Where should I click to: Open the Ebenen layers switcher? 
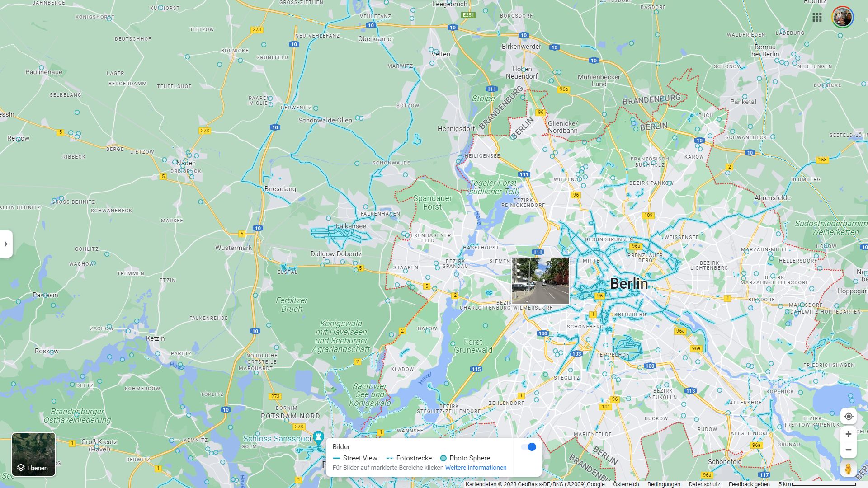[33, 454]
